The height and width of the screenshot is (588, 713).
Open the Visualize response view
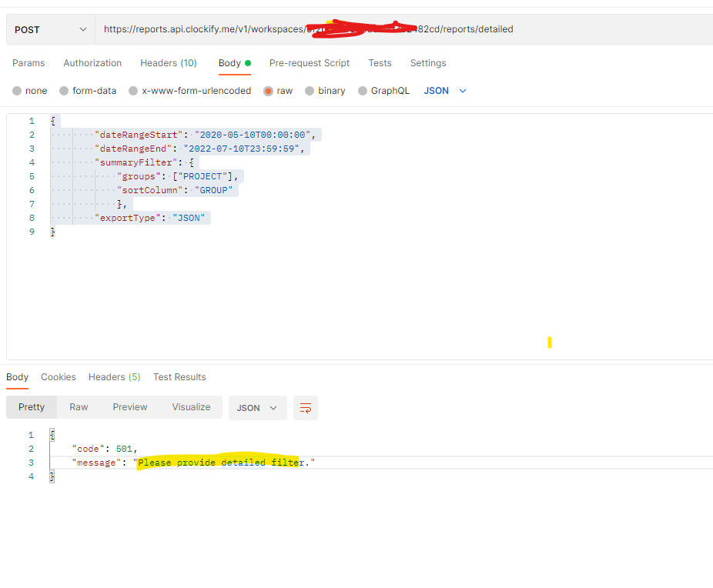pos(190,407)
